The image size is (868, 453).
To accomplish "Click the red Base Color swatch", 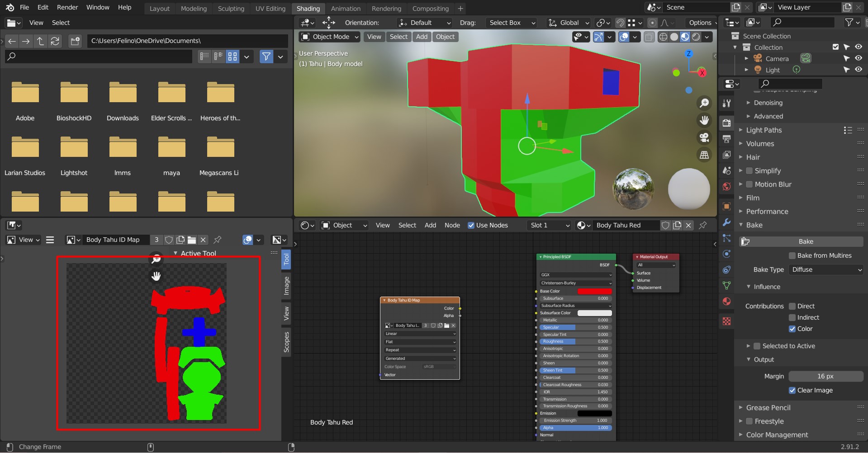I will (594, 291).
